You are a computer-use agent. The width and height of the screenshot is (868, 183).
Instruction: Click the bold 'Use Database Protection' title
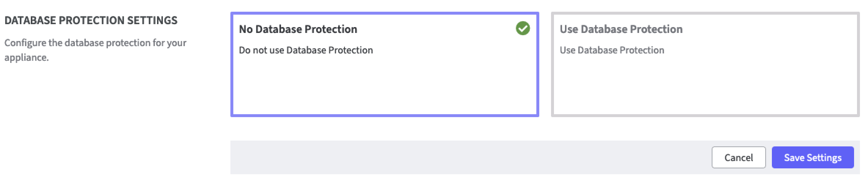click(621, 29)
